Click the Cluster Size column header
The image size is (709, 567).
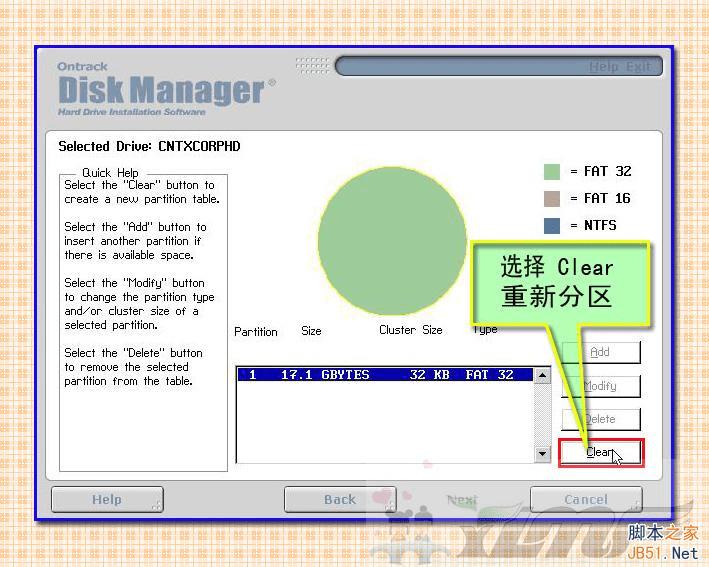click(411, 330)
